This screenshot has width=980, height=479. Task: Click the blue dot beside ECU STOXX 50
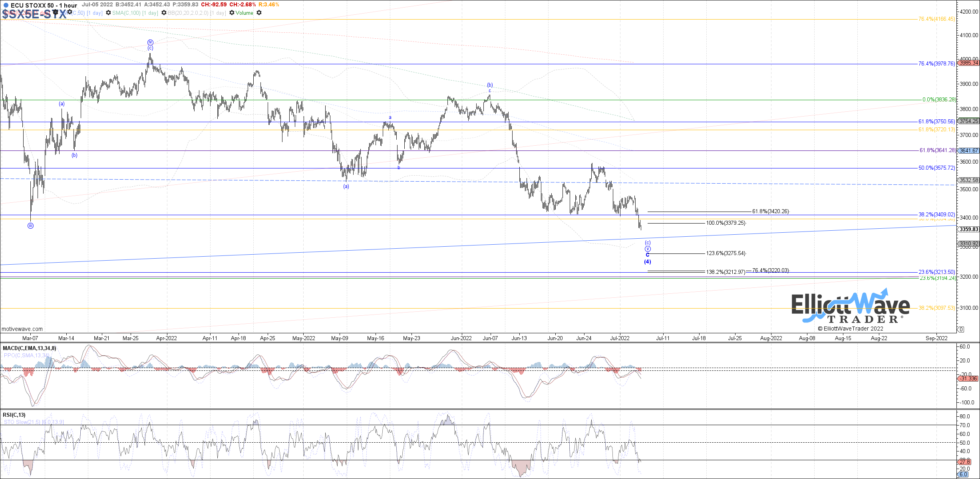tap(6, 5)
